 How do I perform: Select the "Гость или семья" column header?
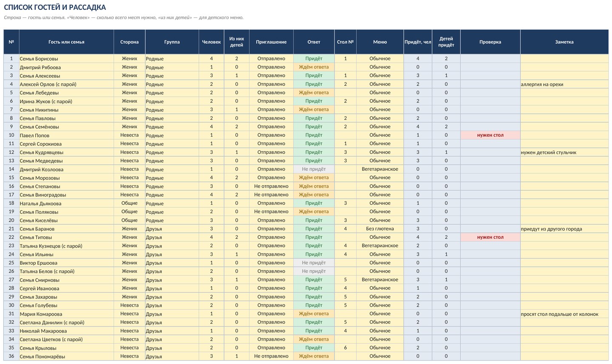66,42
